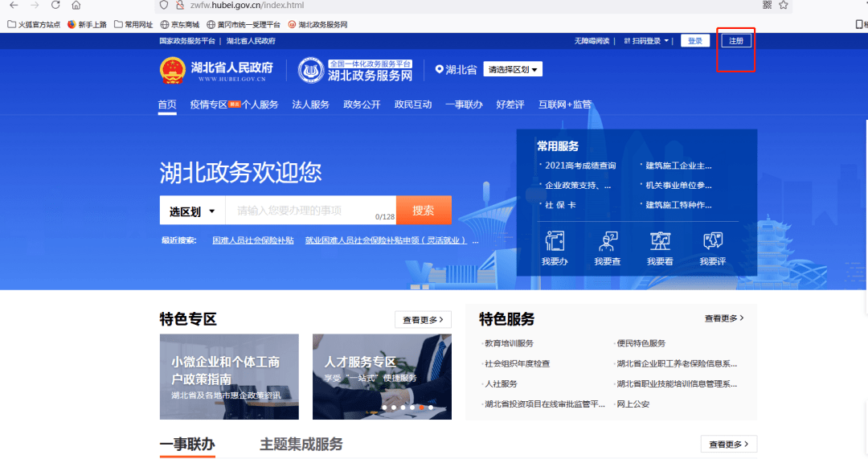
Task: Open the 2021高考成绩查询 link
Action: [x=579, y=166]
